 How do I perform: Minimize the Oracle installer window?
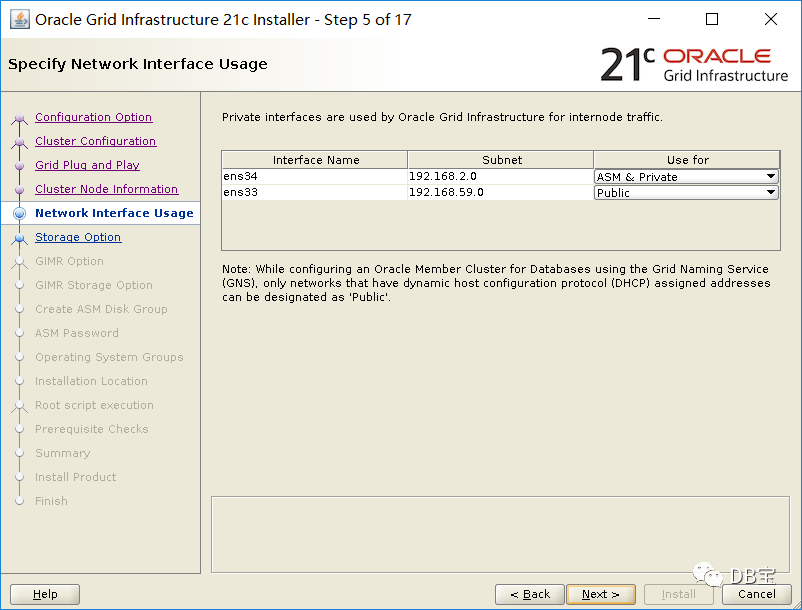pyautogui.click(x=654, y=19)
